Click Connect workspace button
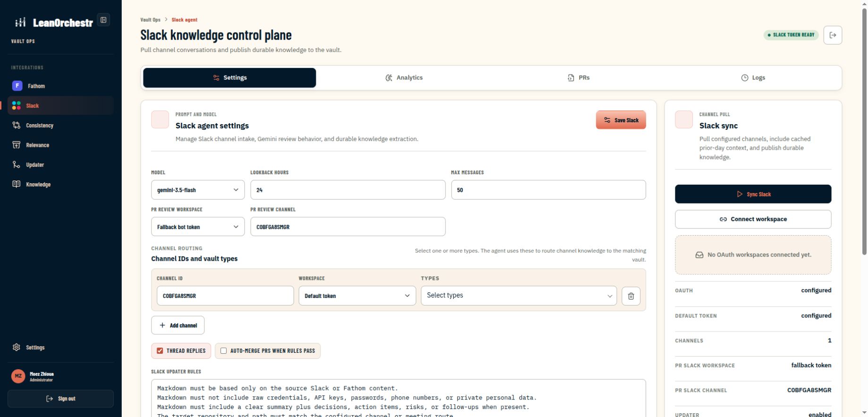Image resolution: width=868 pixels, height=417 pixels. tap(753, 219)
